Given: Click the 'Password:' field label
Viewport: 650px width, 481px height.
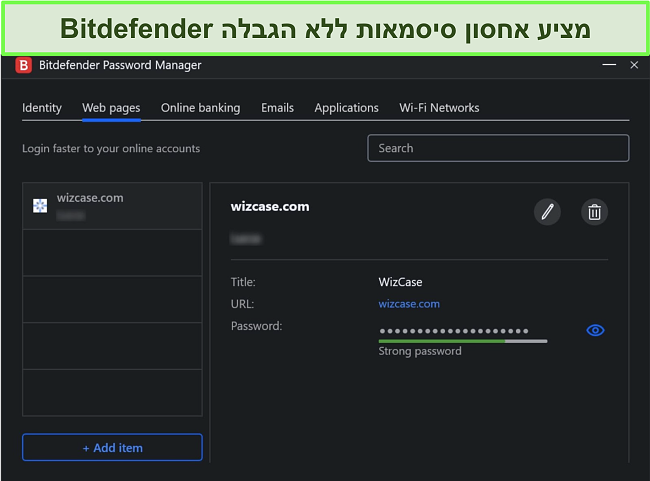Looking at the screenshot, I should click(x=256, y=326).
